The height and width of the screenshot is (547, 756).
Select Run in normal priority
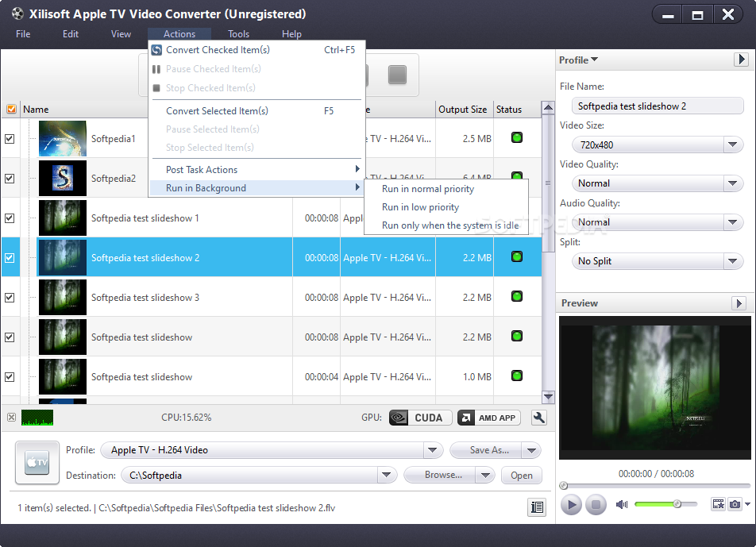click(x=446, y=189)
